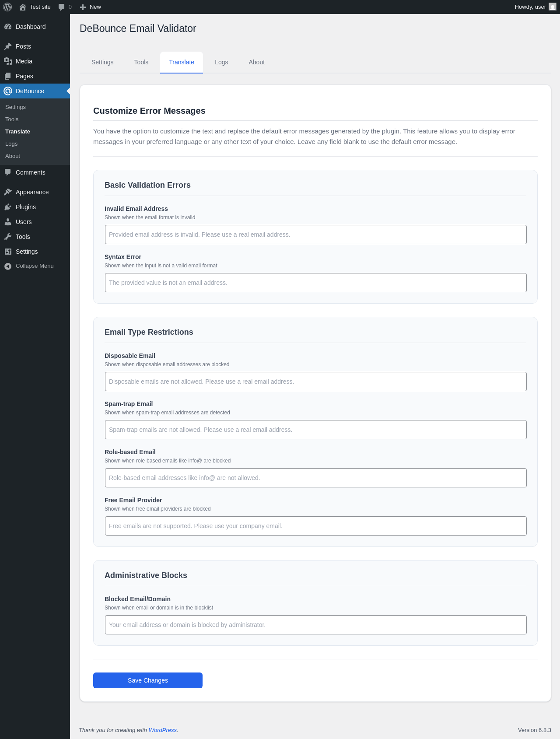Image resolution: width=560 pixels, height=739 pixels.
Task: Switch to the Logs tab
Action: [x=221, y=62]
